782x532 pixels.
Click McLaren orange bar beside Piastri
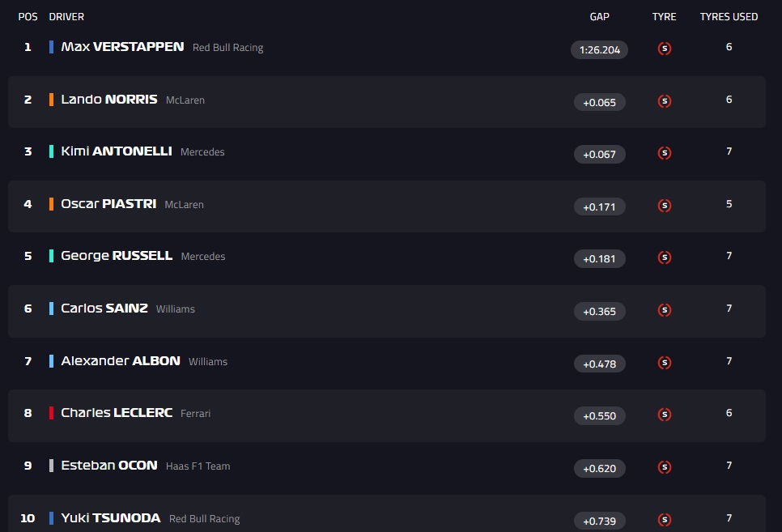(51, 204)
